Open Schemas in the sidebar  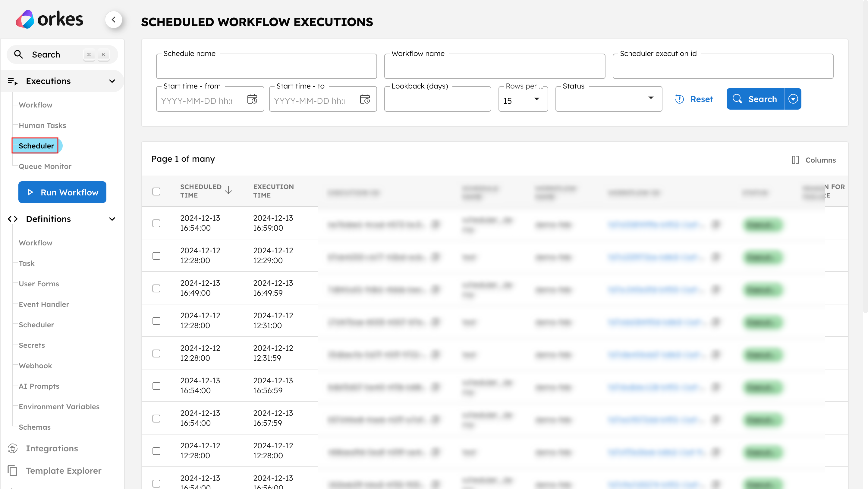click(x=35, y=427)
